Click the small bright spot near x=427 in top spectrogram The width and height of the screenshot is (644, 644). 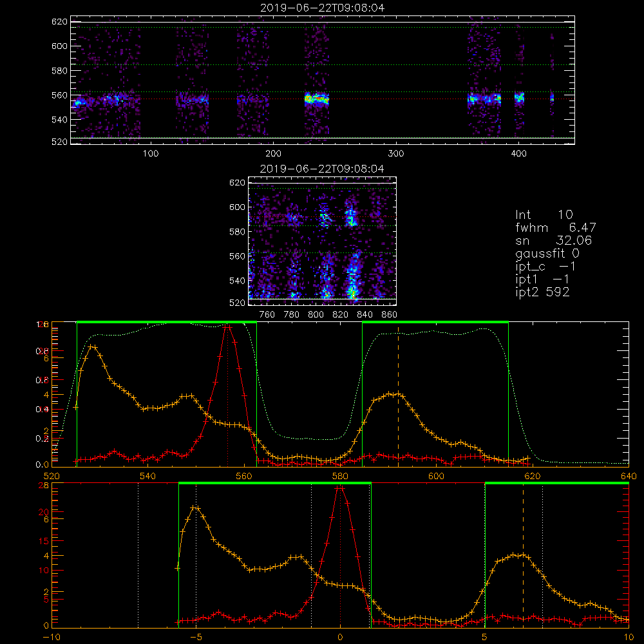coord(552,98)
